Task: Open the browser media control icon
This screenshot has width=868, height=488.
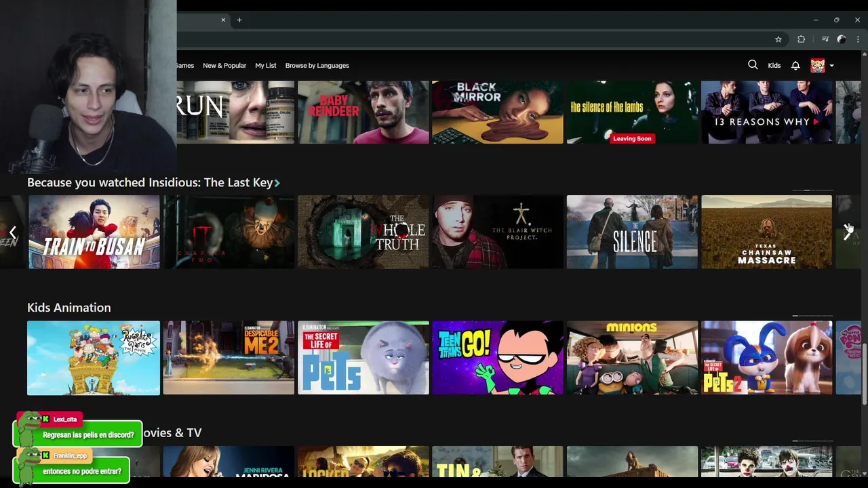Action: coord(825,39)
